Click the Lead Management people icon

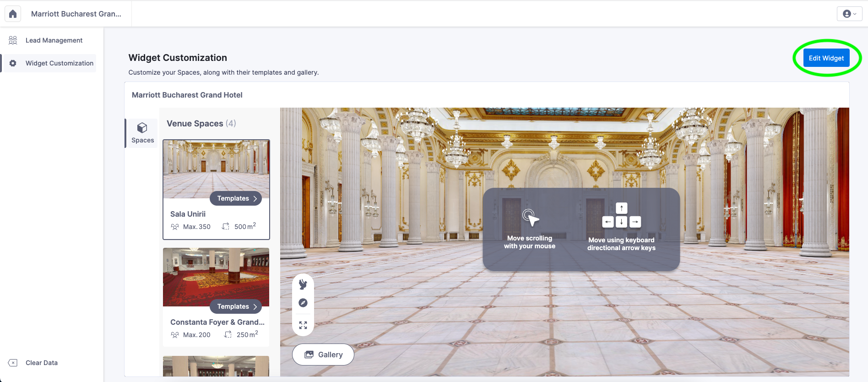(13, 40)
